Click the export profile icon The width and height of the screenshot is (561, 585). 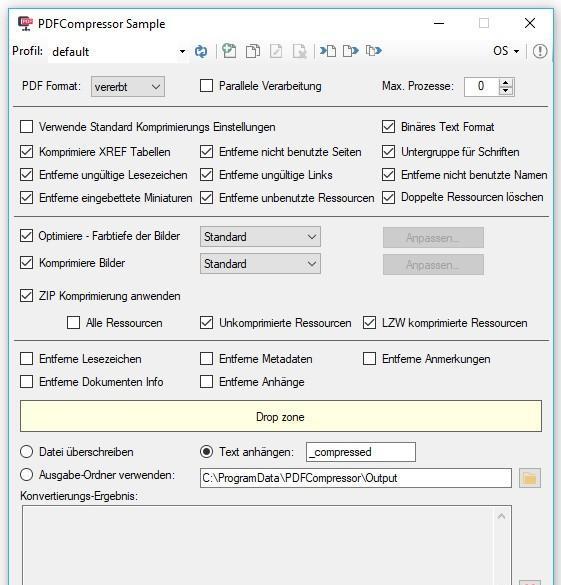tap(351, 51)
